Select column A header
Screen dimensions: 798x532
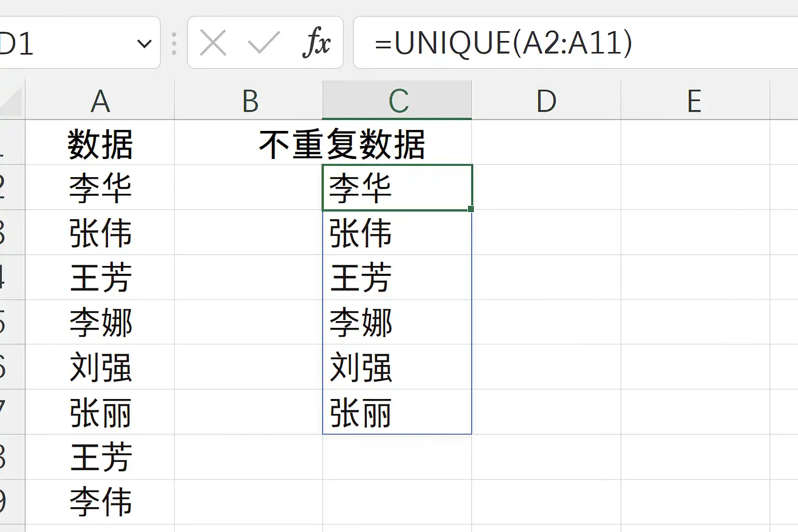click(100, 100)
